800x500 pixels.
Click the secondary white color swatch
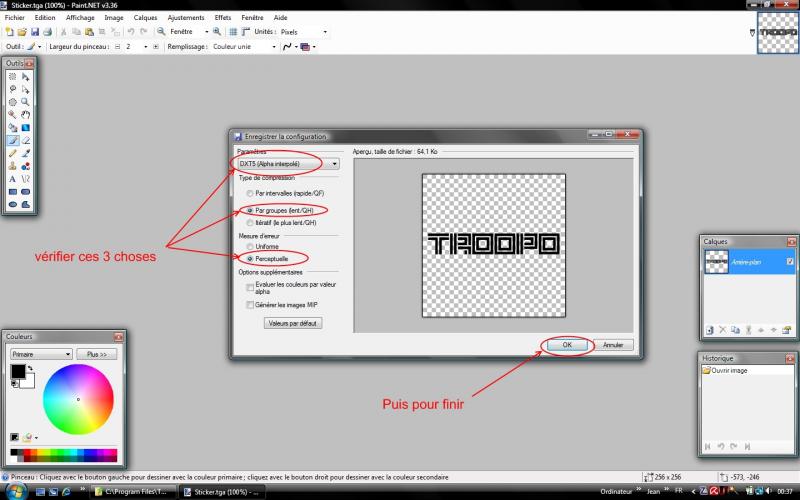[x=30, y=382]
